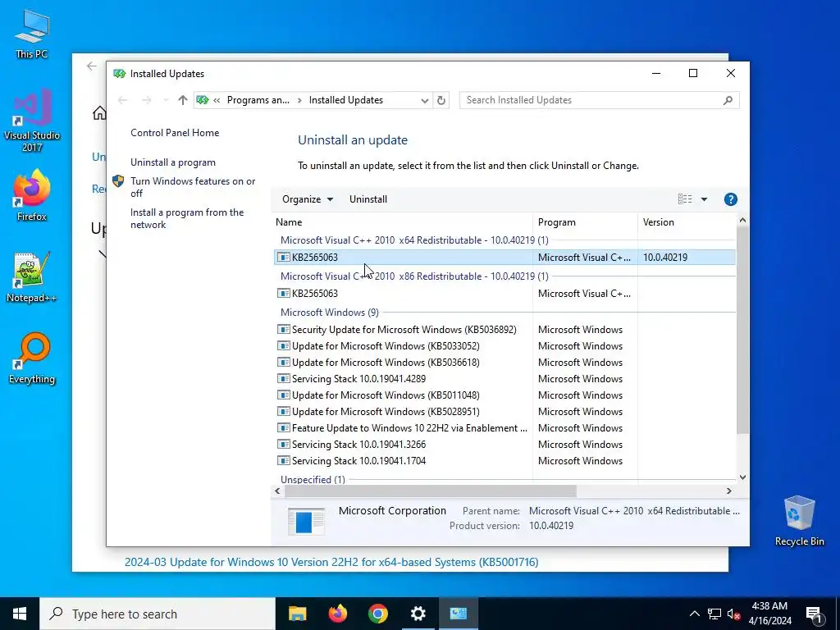Collapse the Microsoft Windows (9) group

pos(330,313)
